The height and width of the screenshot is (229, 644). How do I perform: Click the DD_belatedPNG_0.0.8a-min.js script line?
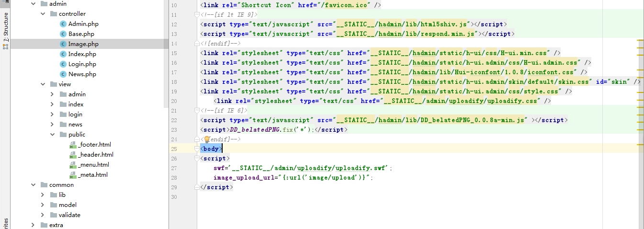pos(384,120)
